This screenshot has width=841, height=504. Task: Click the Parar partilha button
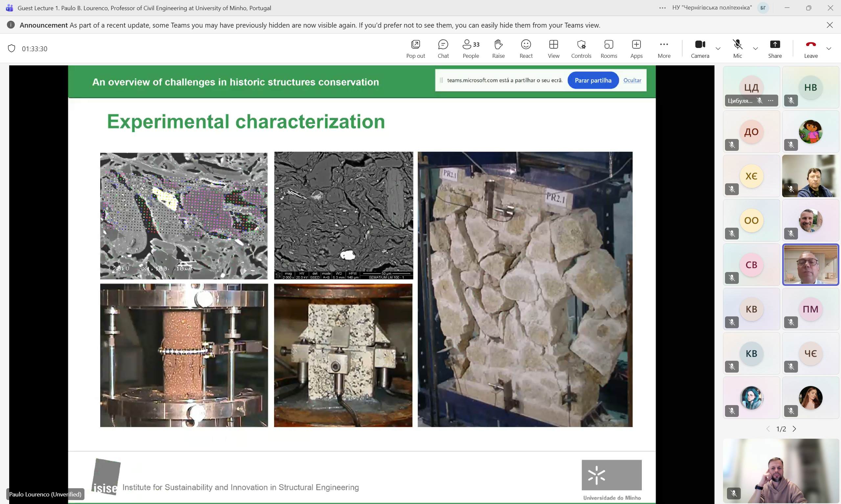click(593, 80)
